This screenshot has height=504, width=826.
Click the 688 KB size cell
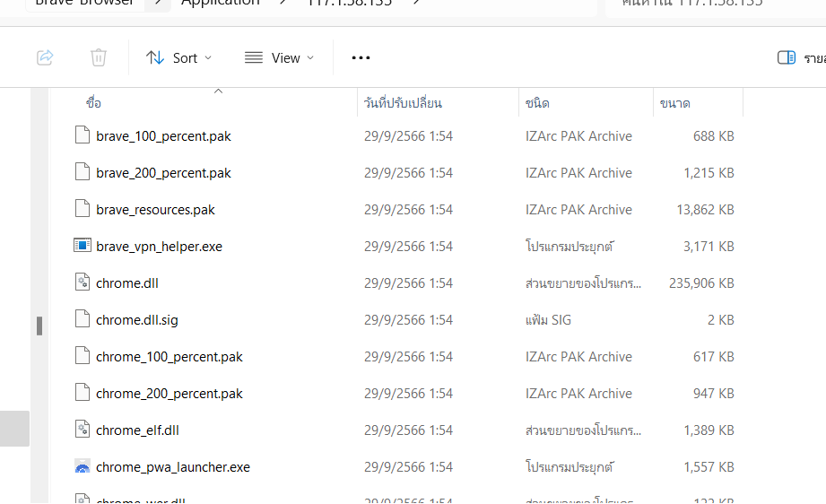(713, 136)
